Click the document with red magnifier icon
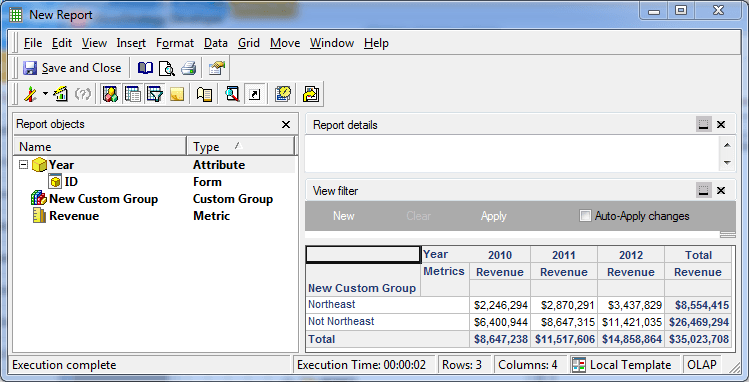 pyautogui.click(x=232, y=94)
